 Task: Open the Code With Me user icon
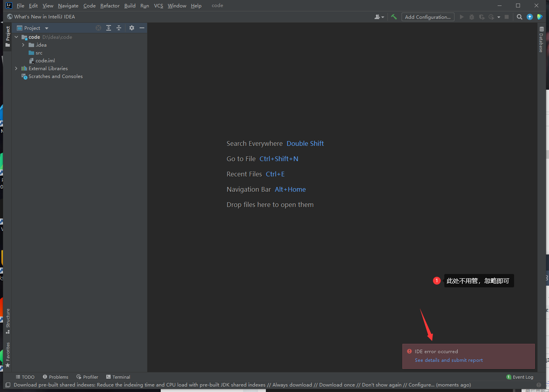pos(379,17)
